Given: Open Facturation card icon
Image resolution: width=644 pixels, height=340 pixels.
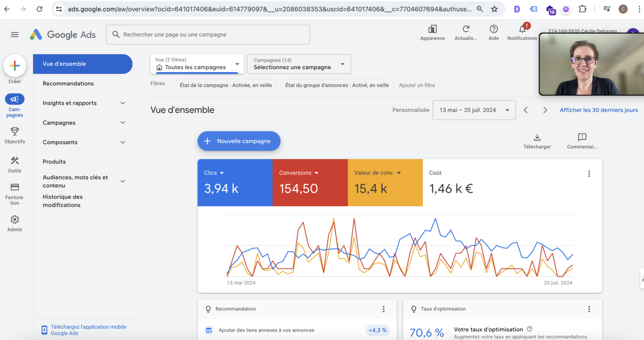Looking at the screenshot, I should coord(15,187).
